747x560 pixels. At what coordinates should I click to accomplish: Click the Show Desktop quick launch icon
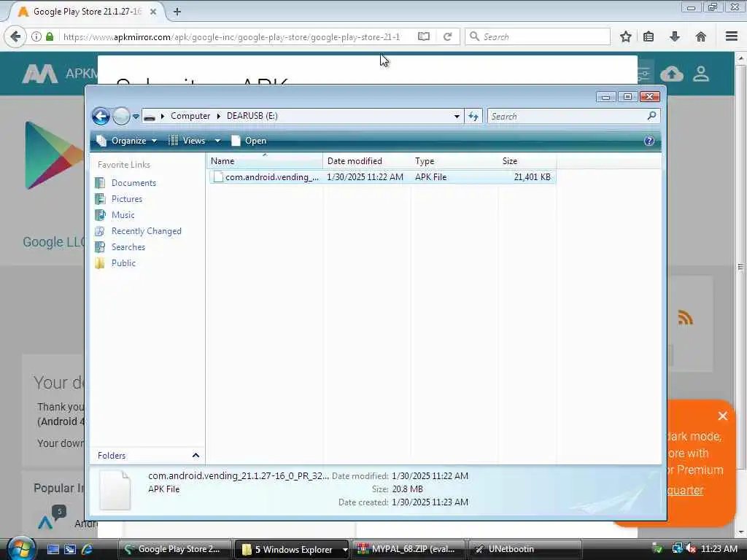[53, 549]
